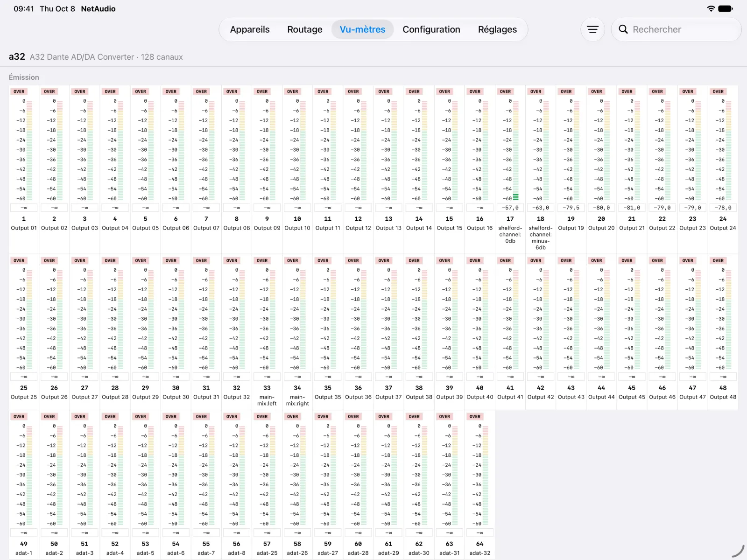Select the Configuration tab

point(431,29)
